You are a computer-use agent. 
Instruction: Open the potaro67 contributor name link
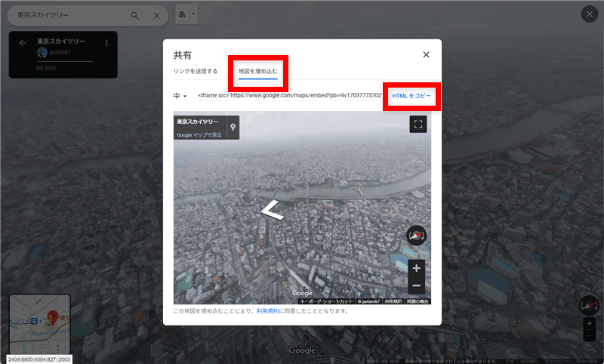60,52
